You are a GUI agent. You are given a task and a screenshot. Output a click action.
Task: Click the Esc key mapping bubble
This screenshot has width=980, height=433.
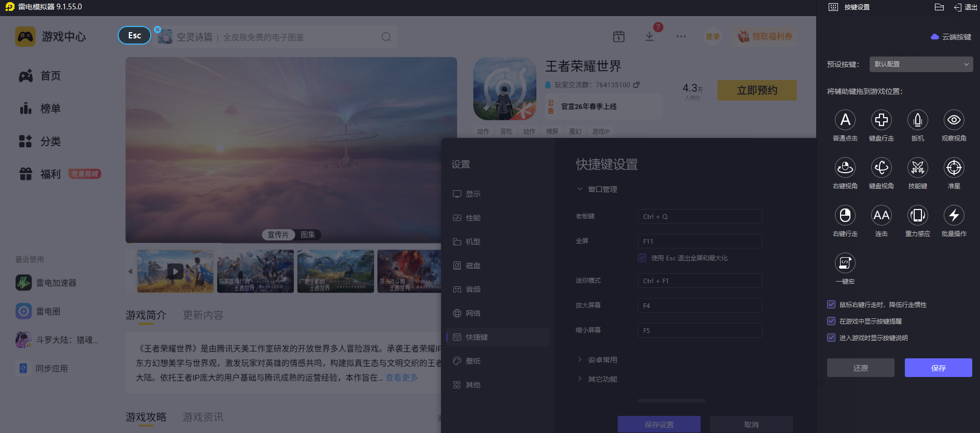134,35
